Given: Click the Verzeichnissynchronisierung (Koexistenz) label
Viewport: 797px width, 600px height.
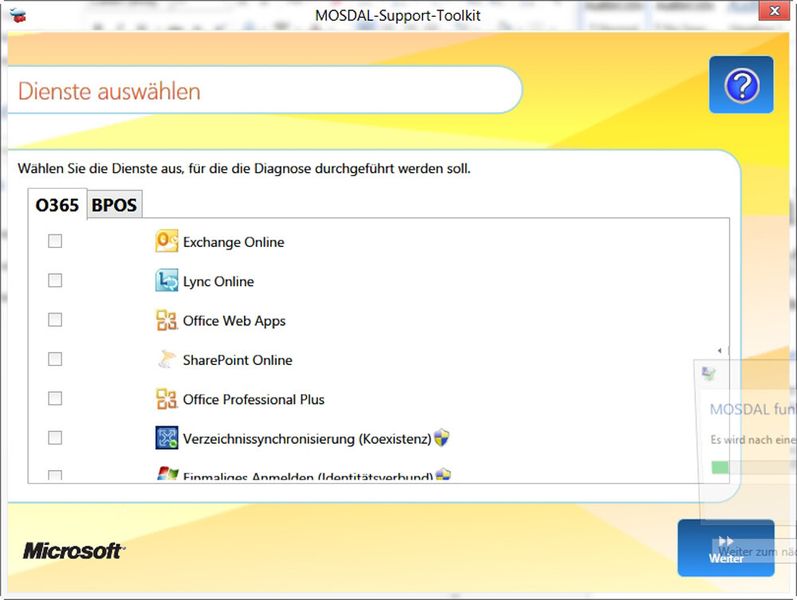Looking at the screenshot, I should tap(307, 439).
